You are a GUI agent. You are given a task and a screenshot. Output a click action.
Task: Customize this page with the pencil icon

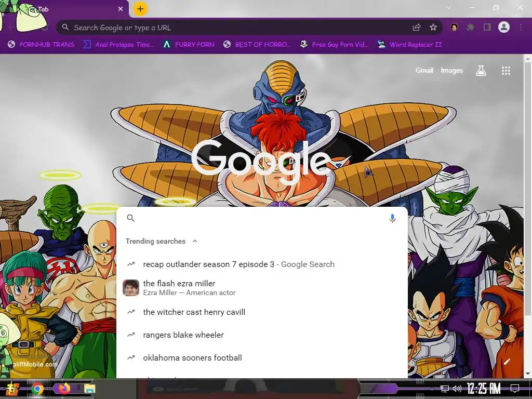(507, 362)
